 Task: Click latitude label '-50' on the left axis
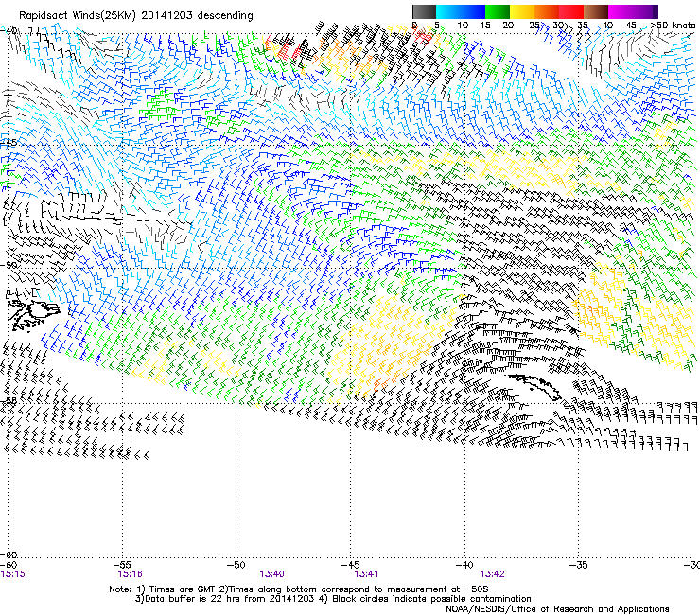tap(9, 265)
